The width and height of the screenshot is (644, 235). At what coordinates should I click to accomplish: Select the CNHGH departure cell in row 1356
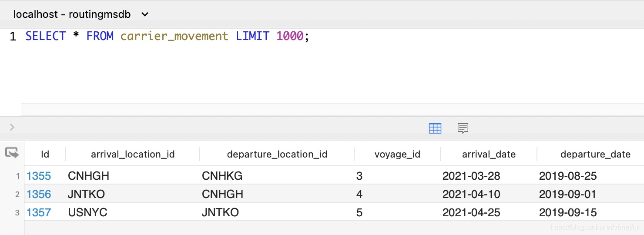point(222,194)
